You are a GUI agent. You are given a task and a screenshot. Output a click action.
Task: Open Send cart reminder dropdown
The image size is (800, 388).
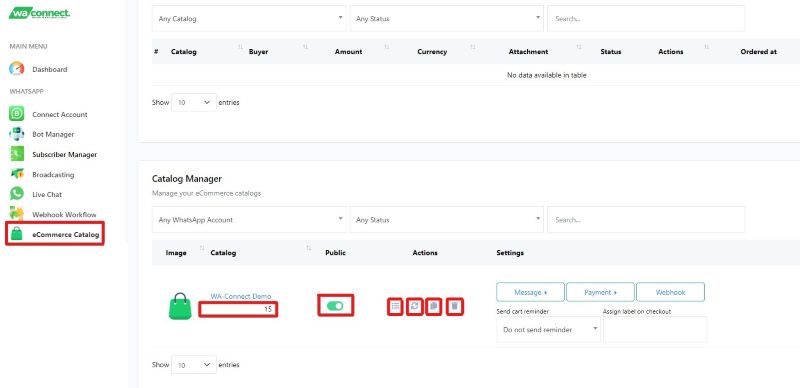[x=548, y=329]
